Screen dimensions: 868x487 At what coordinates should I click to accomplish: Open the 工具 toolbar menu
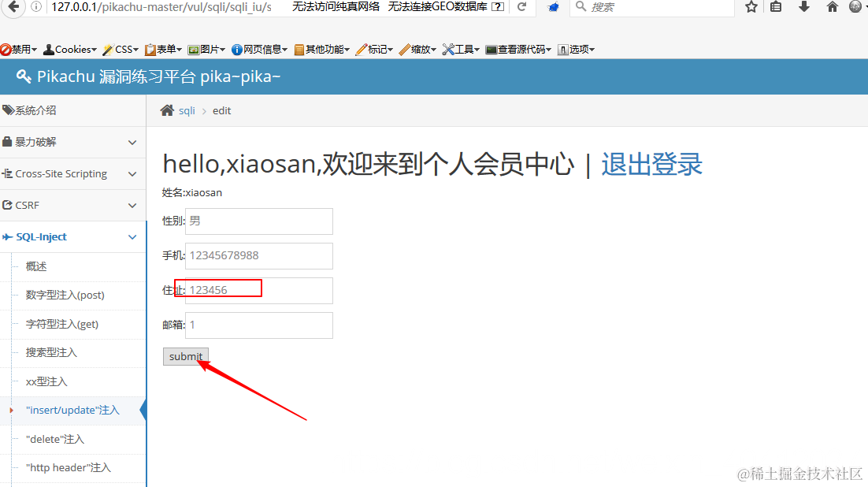coord(461,50)
